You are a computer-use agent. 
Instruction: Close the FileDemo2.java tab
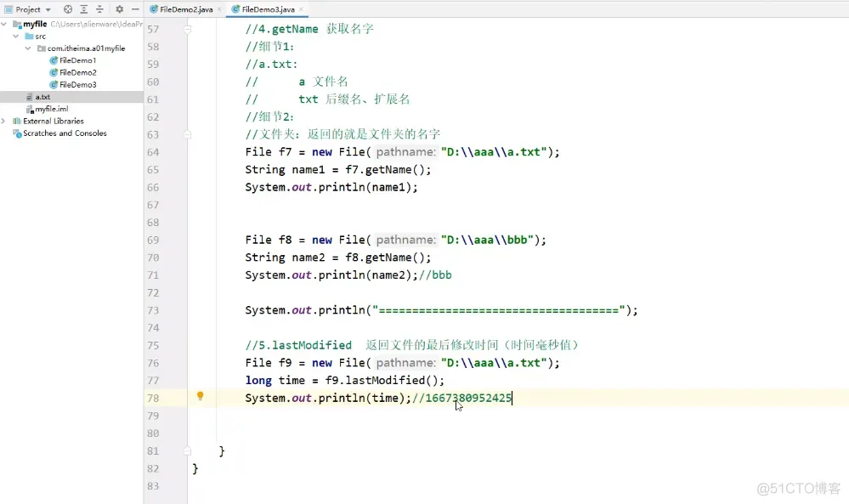tap(219, 9)
